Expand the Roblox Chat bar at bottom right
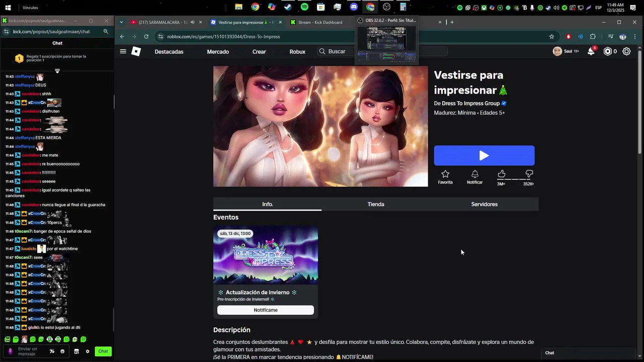 [x=589, y=353]
